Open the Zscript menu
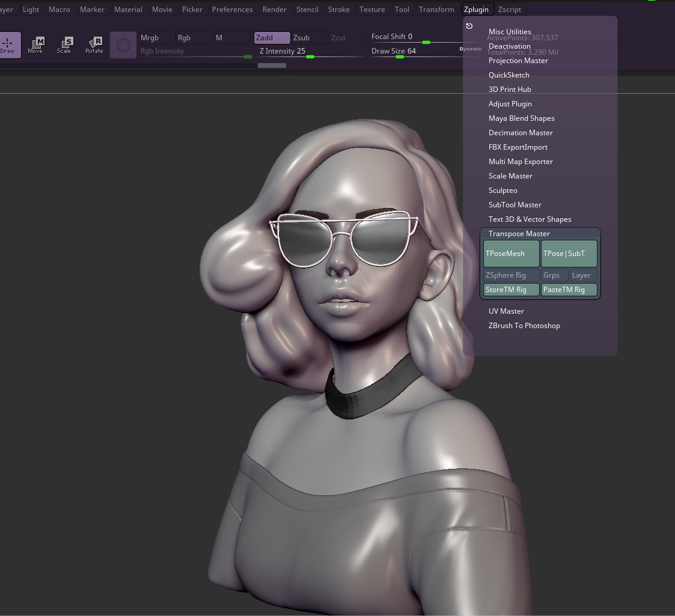The height and width of the screenshot is (616, 675). (x=510, y=10)
